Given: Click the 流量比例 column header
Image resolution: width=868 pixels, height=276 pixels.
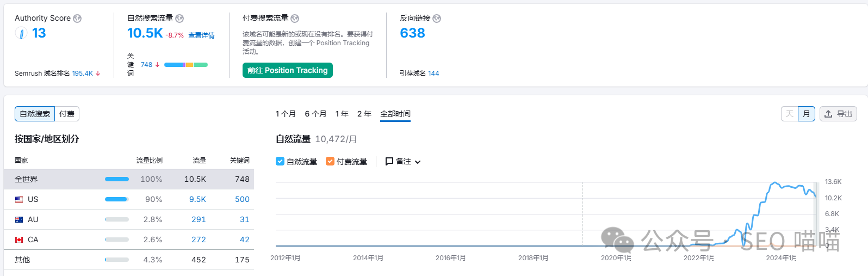Looking at the screenshot, I should 150,161.
